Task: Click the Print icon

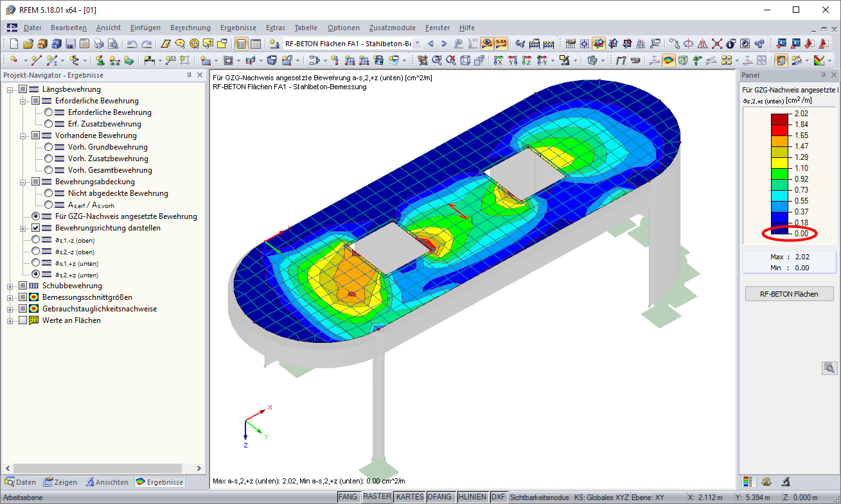Action: 98,44
